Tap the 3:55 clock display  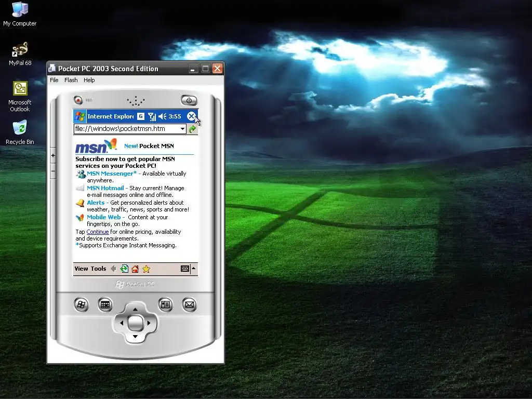point(175,116)
